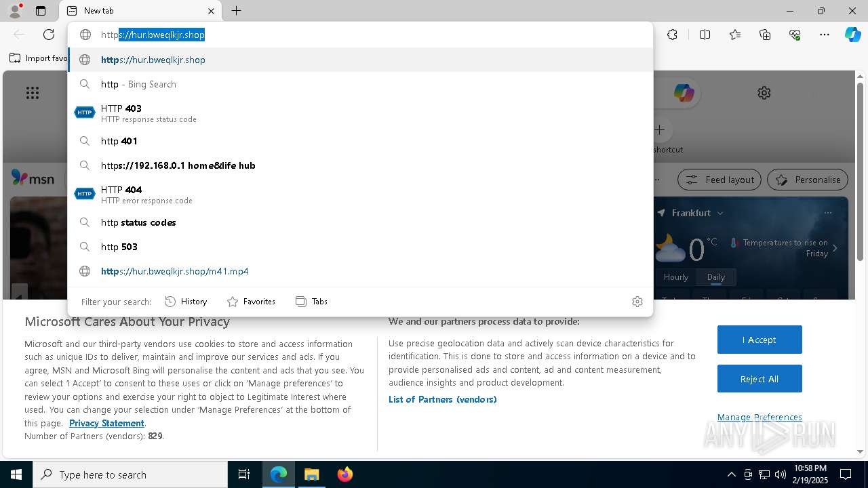Open the notification center icon
868x488 pixels.
pyautogui.click(x=846, y=474)
